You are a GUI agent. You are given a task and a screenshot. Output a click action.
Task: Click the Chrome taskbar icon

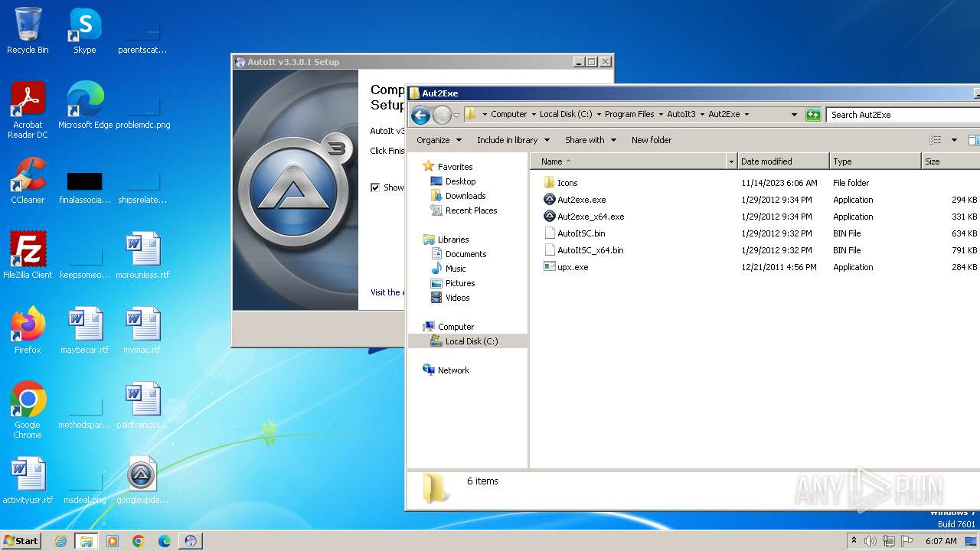click(x=139, y=541)
